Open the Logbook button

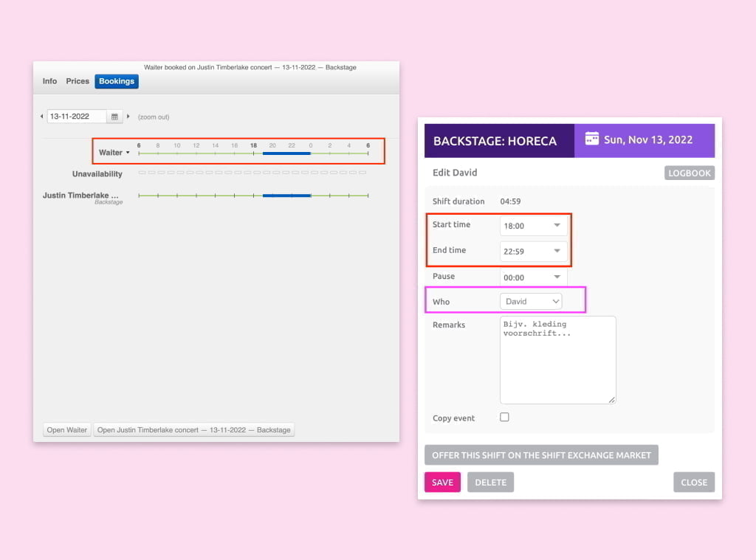coord(689,173)
